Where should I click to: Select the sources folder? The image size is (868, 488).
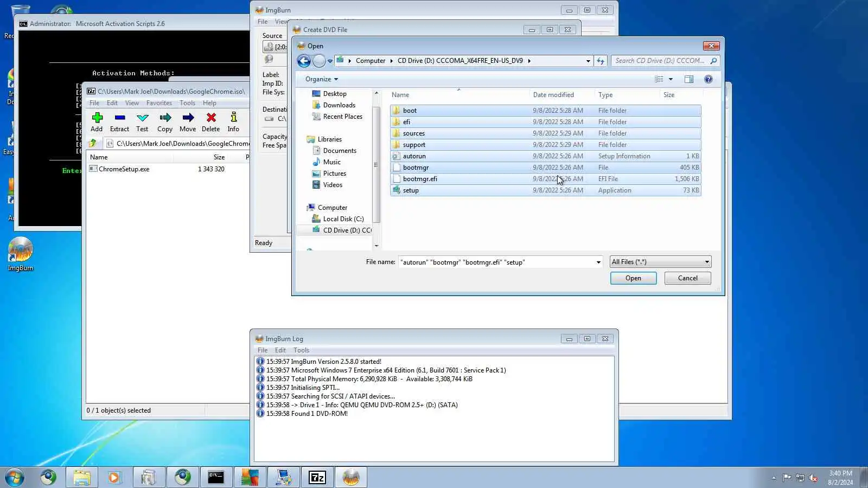546,133
